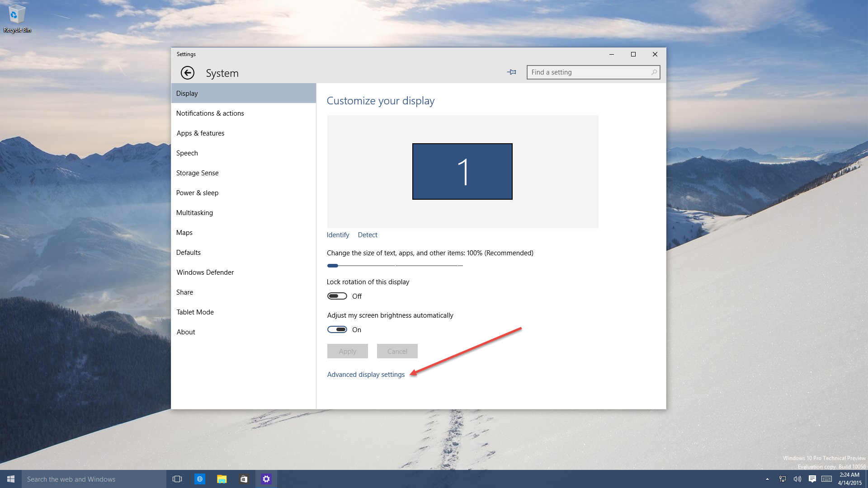Open Advanced display settings
Image resolution: width=868 pixels, height=488 pixels.
pyautogui.click(x=366, y=374)
